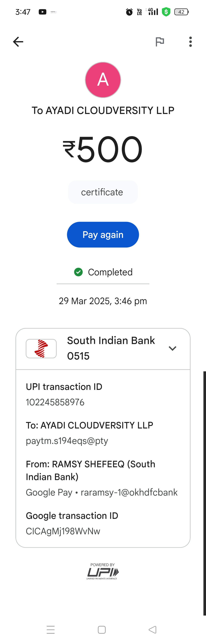Screen dimensions: 206x644
Task: Open the three-dot overflow menu
Action: (191, 42)
